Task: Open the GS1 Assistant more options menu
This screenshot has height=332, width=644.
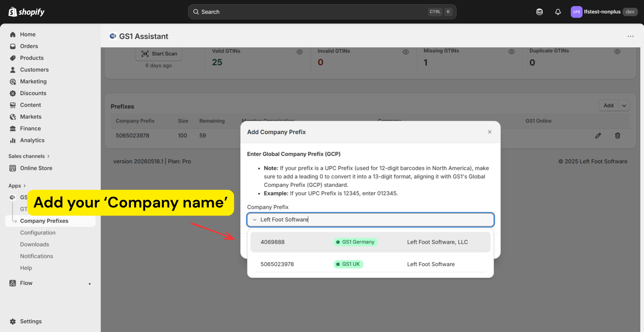Action: (x=631, y=36)
